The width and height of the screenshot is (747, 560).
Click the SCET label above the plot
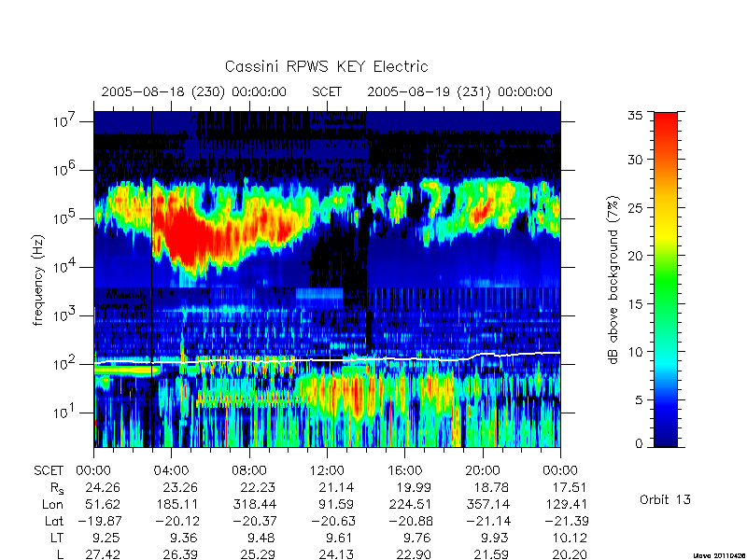pos(327,91)
